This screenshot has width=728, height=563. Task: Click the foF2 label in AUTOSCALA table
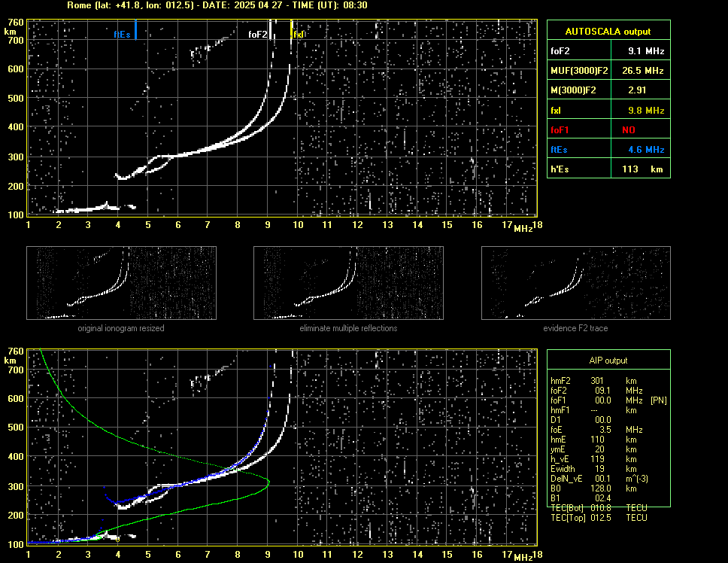click(x=560, y=51)
